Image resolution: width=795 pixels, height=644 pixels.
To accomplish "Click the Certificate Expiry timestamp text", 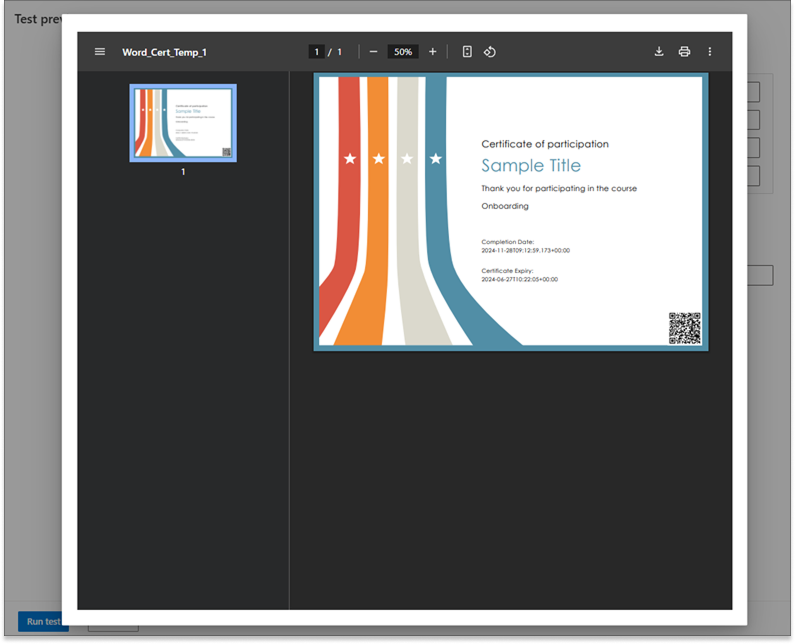I will pyautogui.click(x=519, y=279).
